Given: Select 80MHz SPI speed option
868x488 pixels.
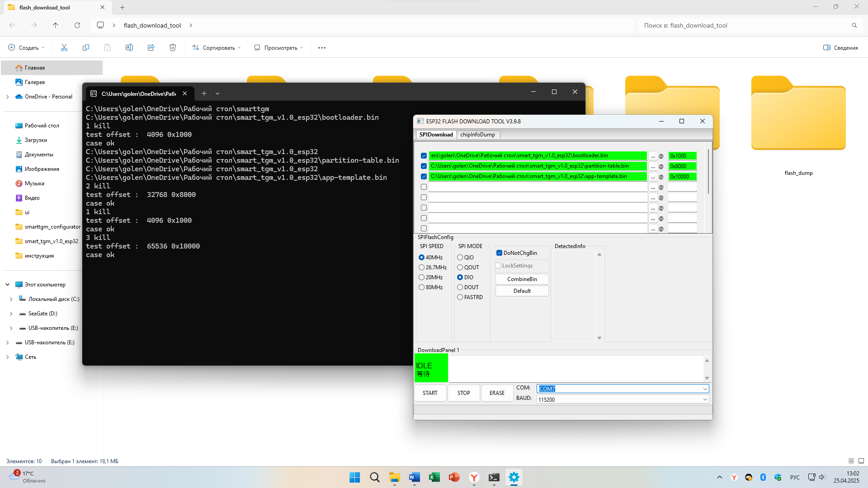Looking at the screenshot, I should pos(422,287).
